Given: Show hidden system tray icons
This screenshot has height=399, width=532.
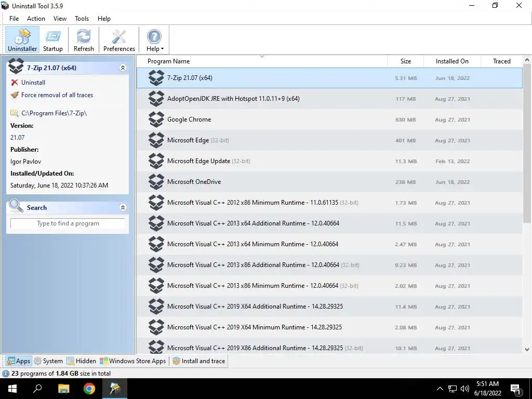Looking at the screenshot, I should point(440,389).
